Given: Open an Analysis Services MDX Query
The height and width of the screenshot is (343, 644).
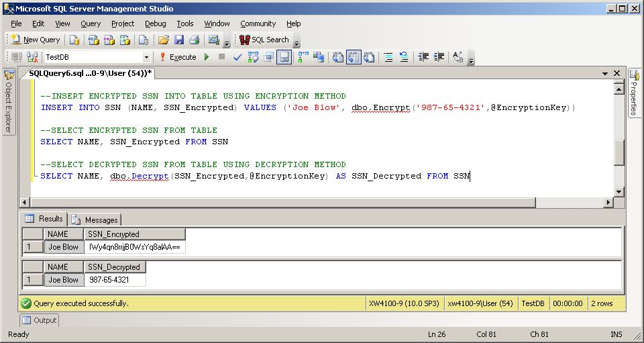Looking at the screenshot, I should (94, 40).
